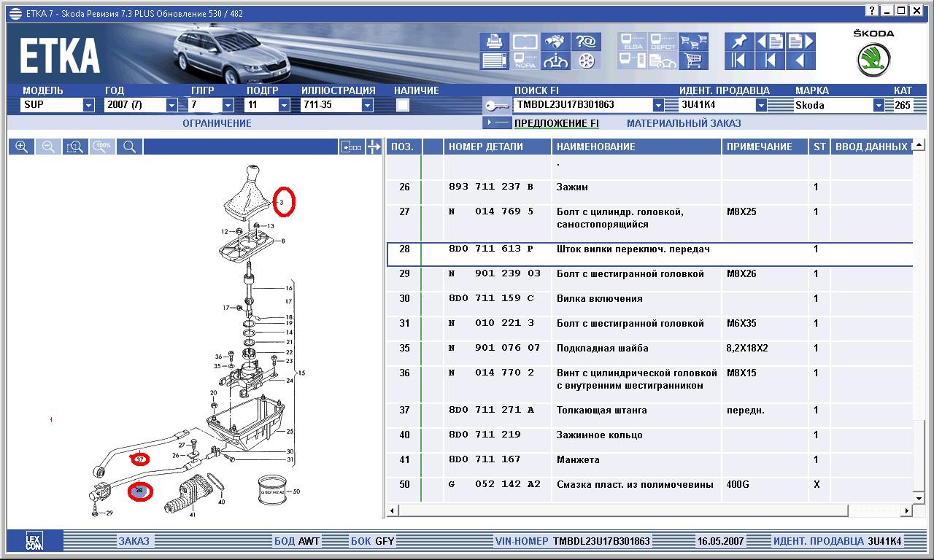Open the МАРКА Skoda dropdown
The height and width of the screenshot is (560, 934).
pos(879,105)
